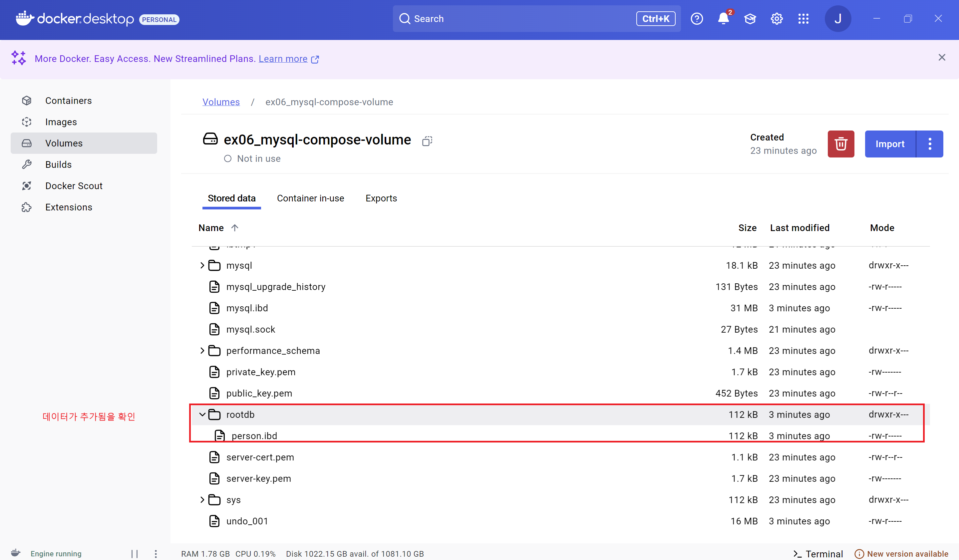959x560 pixels.
Task: Click the Import button
Action: point(889,144)
